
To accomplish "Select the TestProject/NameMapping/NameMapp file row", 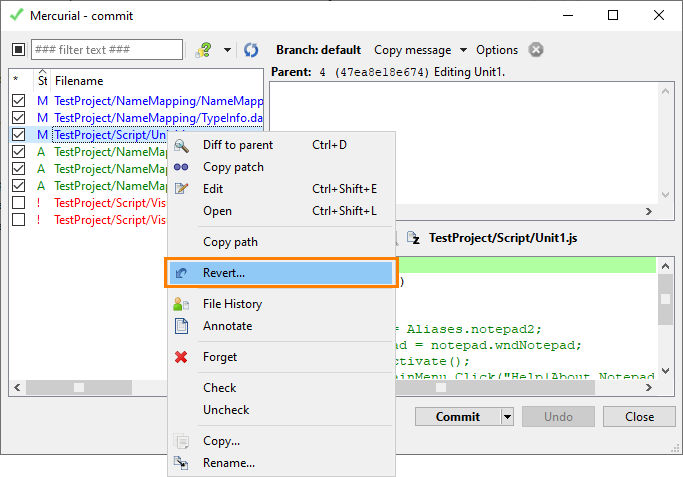I will click(x=136, y=101).
